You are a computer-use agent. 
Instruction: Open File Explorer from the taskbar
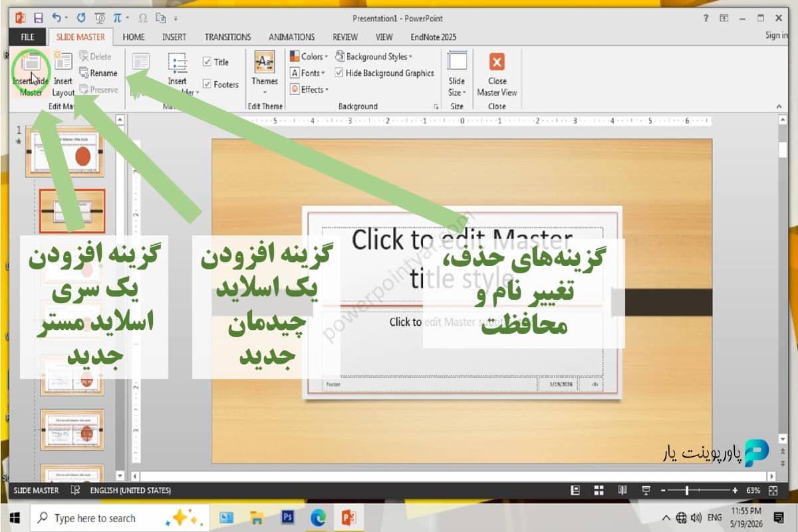click(x=257, y=517)
